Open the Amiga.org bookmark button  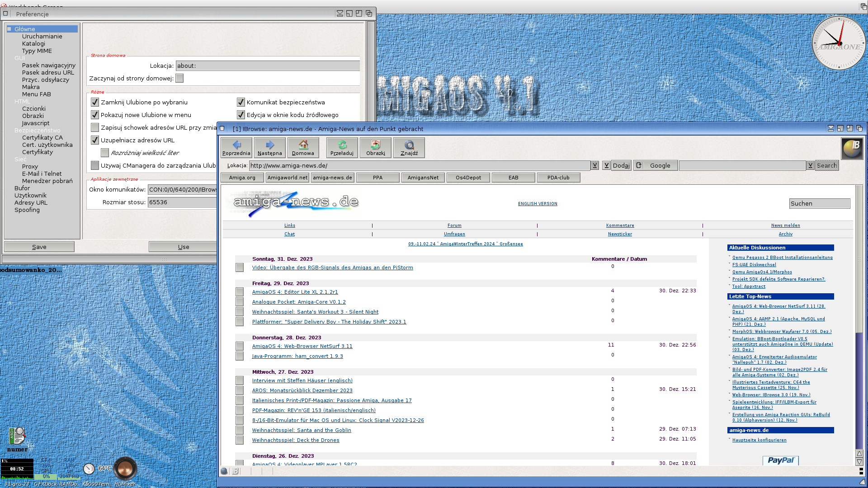(x=242, y=178)
